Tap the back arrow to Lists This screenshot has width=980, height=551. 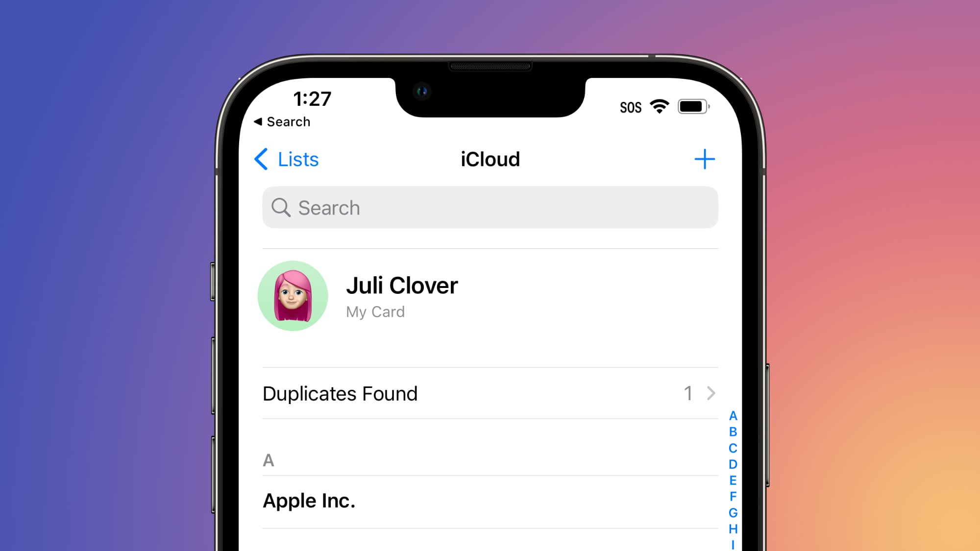[262, 158]
